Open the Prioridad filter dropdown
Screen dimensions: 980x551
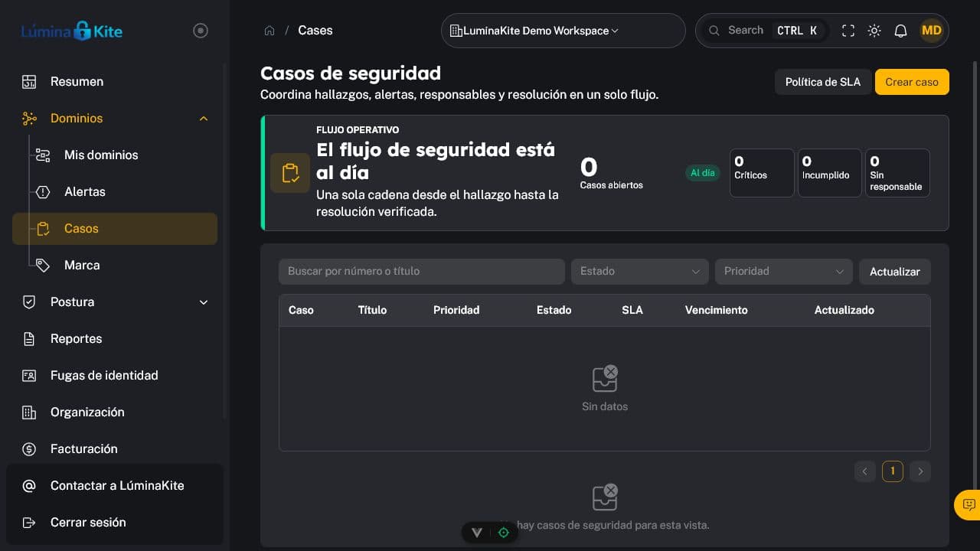(x=784, y=272)
